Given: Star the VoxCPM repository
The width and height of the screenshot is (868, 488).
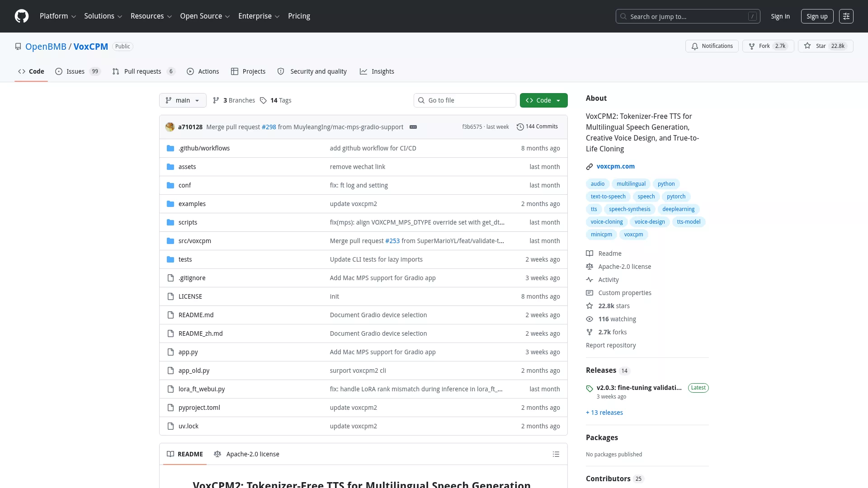Looking at the screenshot, I should tap(826, 46).
